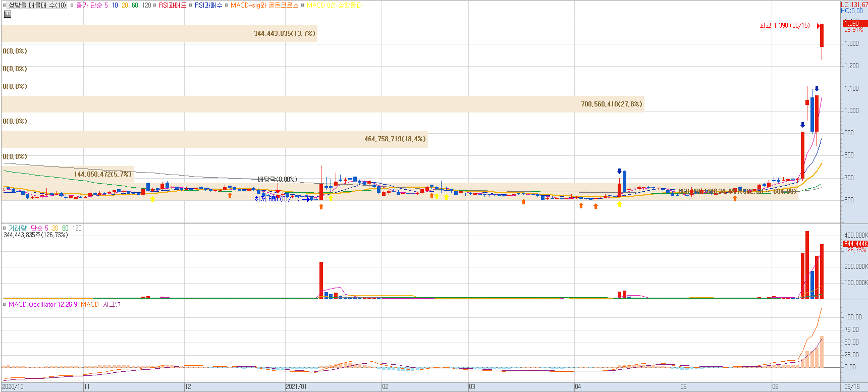Click the 거래량 label in the volume pane
Viewport: 868px width, 392px height.
18,228
